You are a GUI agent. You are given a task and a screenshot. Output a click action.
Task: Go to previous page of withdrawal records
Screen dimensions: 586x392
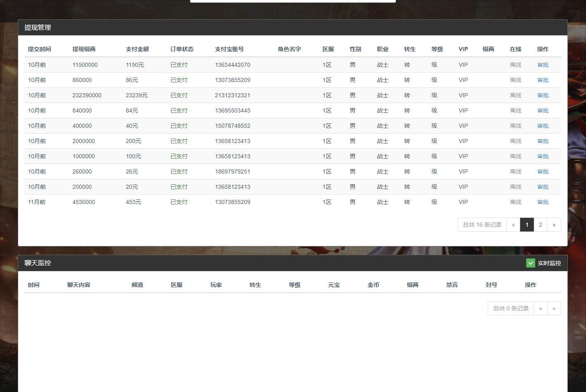click(x=513, y=225)
